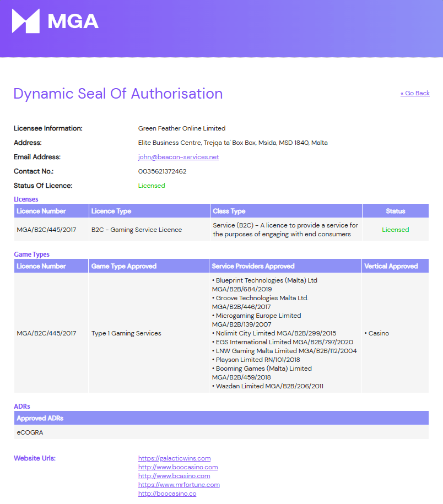Click the Game Type Approved column header
The image size is (443, 504).
pos(149,266)
